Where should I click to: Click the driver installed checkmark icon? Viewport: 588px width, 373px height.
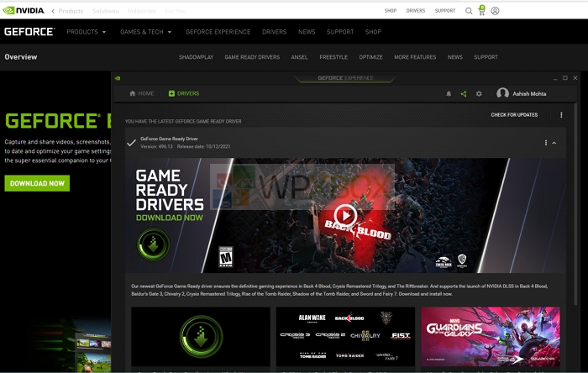pos(131,143)
